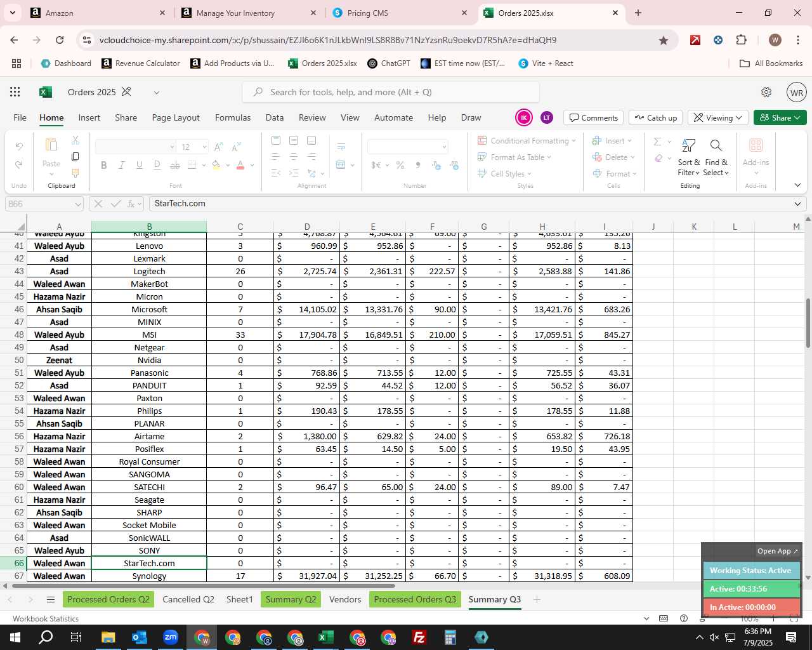Bookmark page with the star icon
812x650 pixels.
(664, 40)
